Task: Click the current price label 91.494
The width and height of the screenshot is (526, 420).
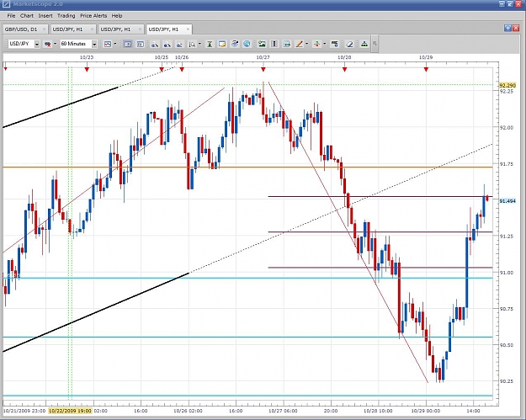Action: [x=507, y=201]
